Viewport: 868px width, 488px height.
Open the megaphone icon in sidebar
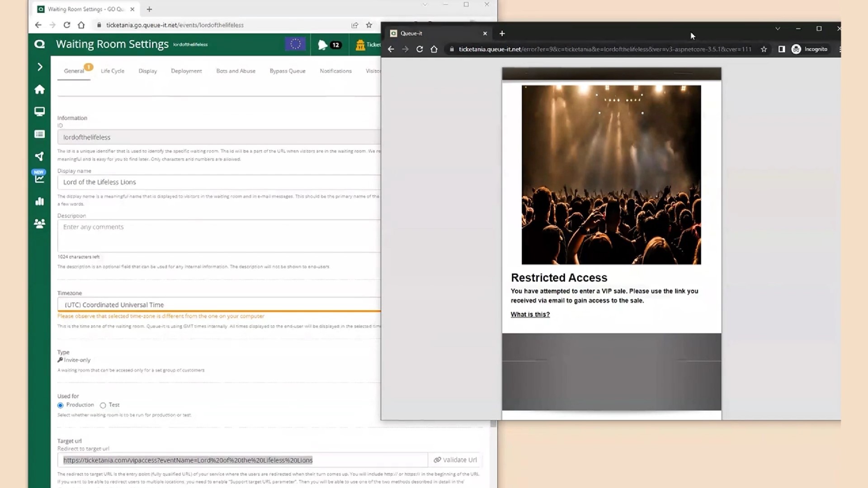coord(40,156)
